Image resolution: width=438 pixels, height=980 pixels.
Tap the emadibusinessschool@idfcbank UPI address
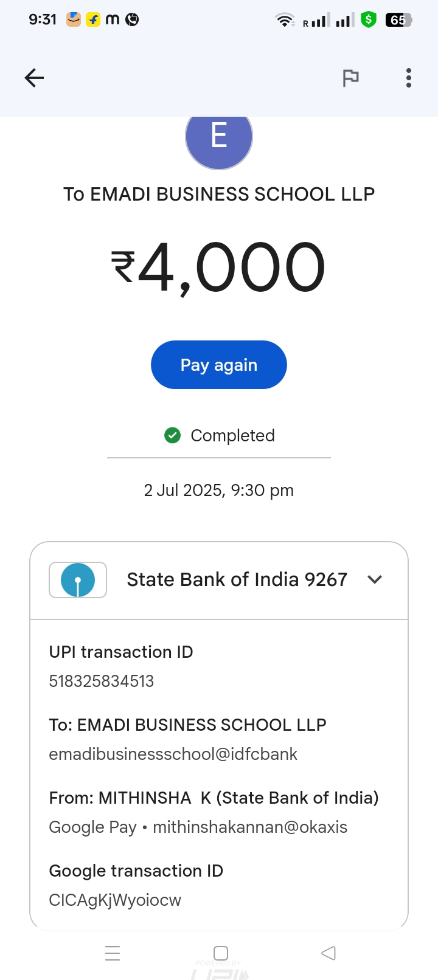coord(173,754)
